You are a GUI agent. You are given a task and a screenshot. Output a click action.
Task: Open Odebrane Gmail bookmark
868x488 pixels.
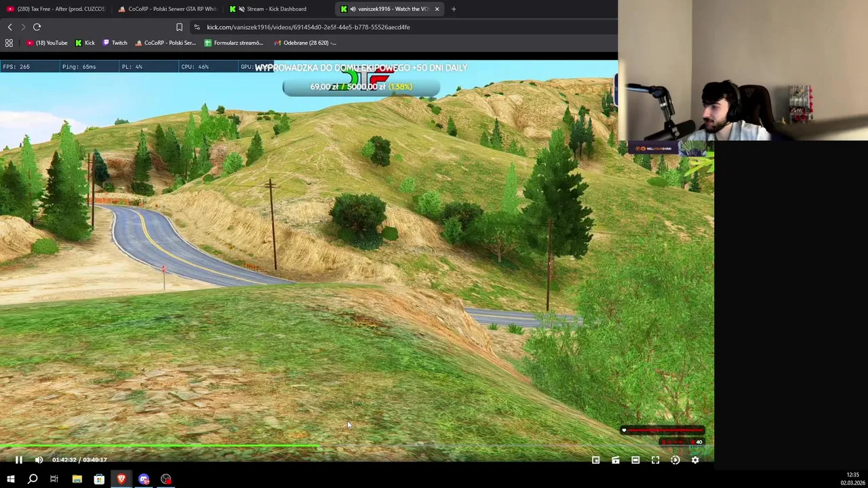point(305,43)
